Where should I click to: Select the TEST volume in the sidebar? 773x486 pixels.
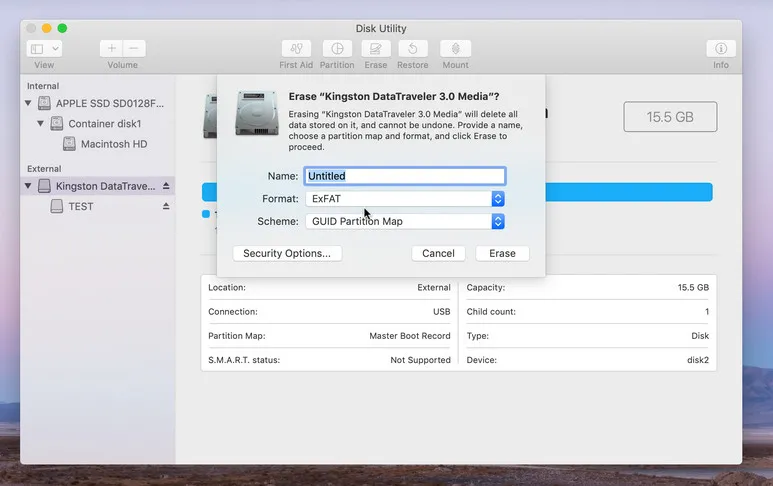click(x=81, y=207)
